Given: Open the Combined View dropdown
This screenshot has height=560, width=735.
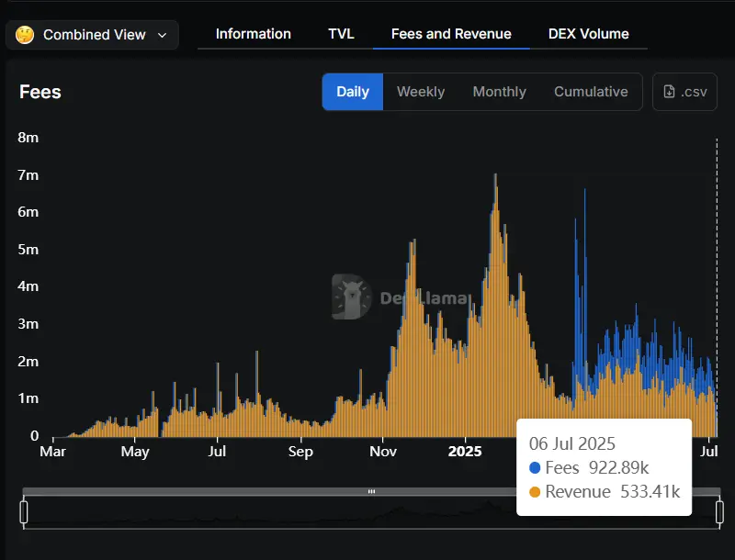Looking at the screenshot, I should 92,35.
